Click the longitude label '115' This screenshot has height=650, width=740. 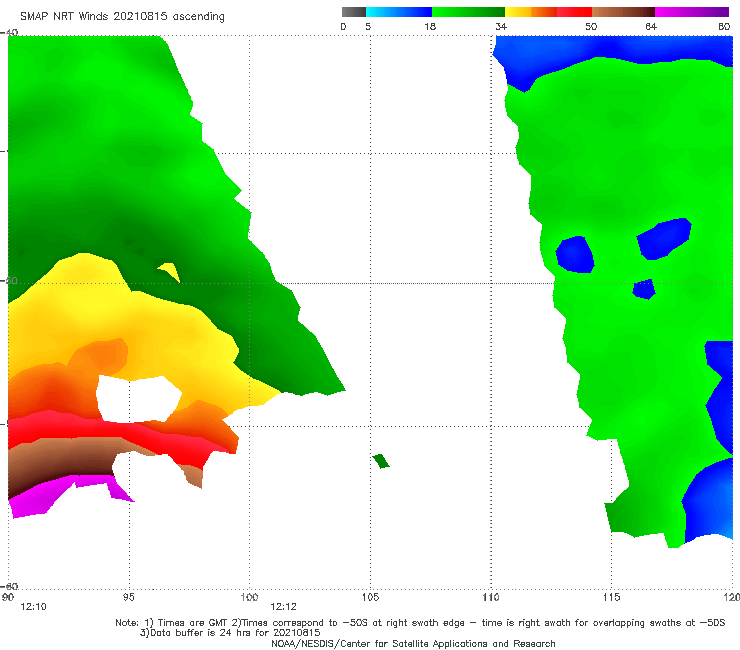pos(612,598)
